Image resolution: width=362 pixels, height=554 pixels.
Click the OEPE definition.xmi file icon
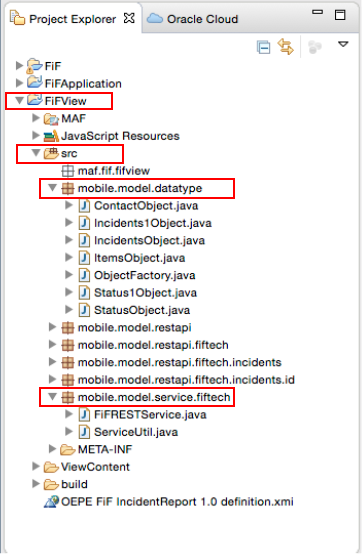[x=51, y=502]
